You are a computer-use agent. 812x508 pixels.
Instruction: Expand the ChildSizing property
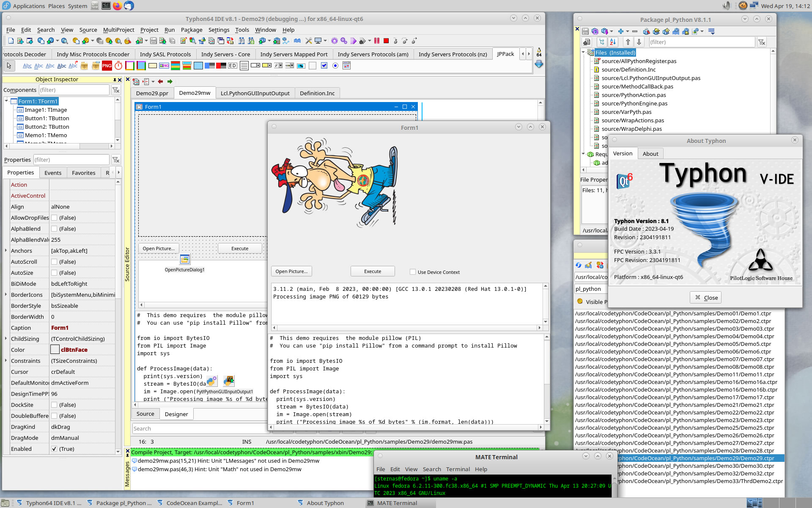pyautogui.click(x=6, y=339)
